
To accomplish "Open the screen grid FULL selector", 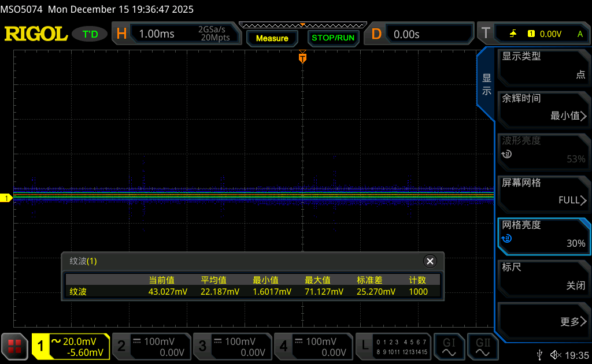I will [543, 192].
